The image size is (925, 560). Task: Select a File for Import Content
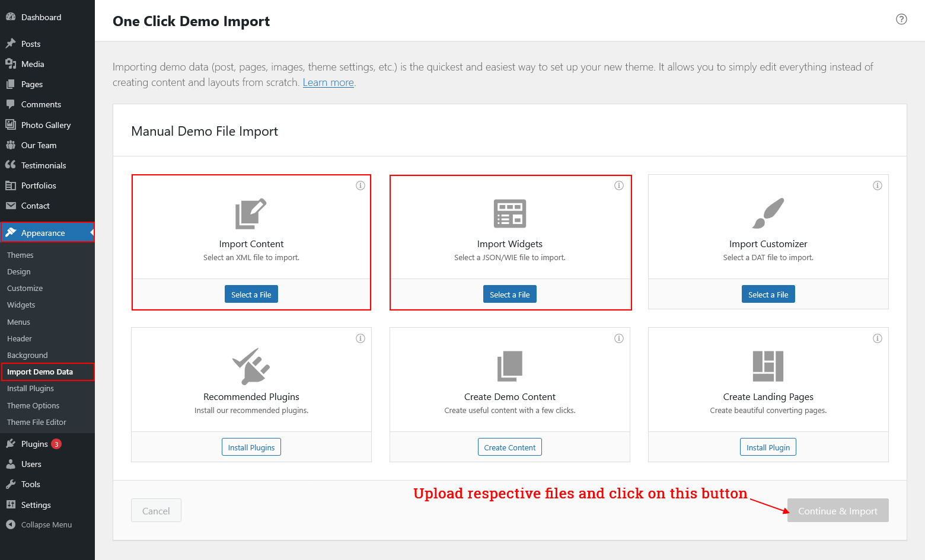click(x=251, y=295)
